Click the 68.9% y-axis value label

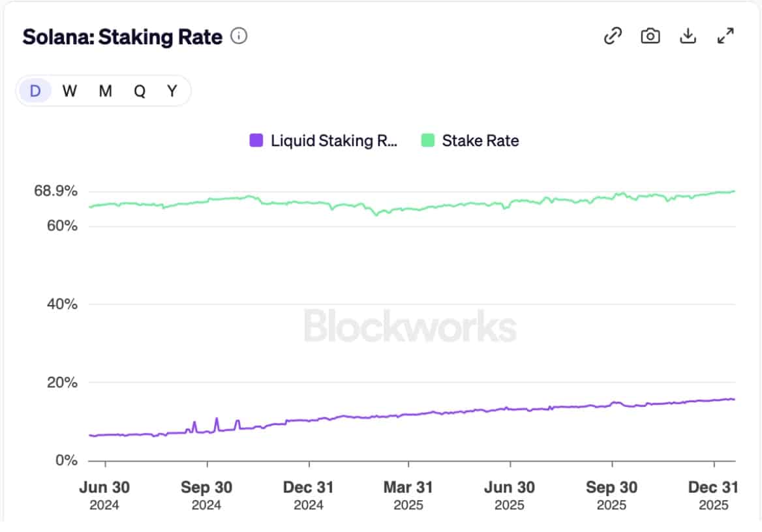(x=55, y=192)
